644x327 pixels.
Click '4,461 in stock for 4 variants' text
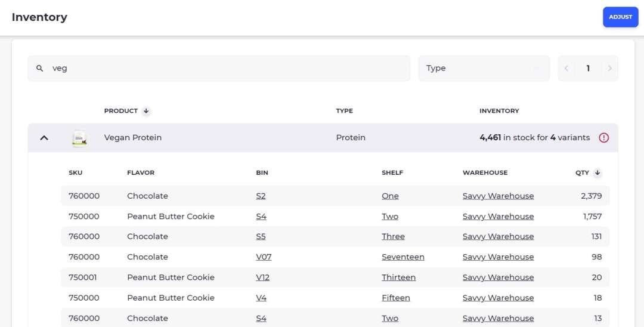click(x=534, y=138)
